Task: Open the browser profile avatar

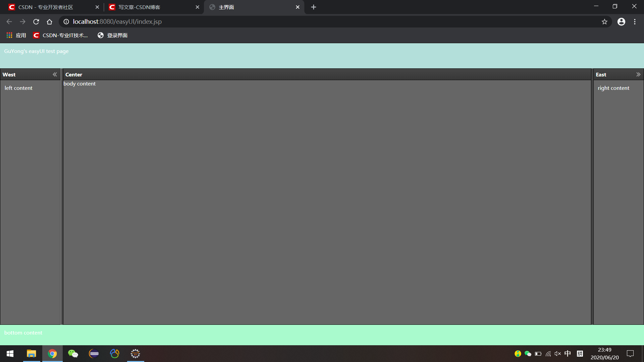Action: coord(621,21)
